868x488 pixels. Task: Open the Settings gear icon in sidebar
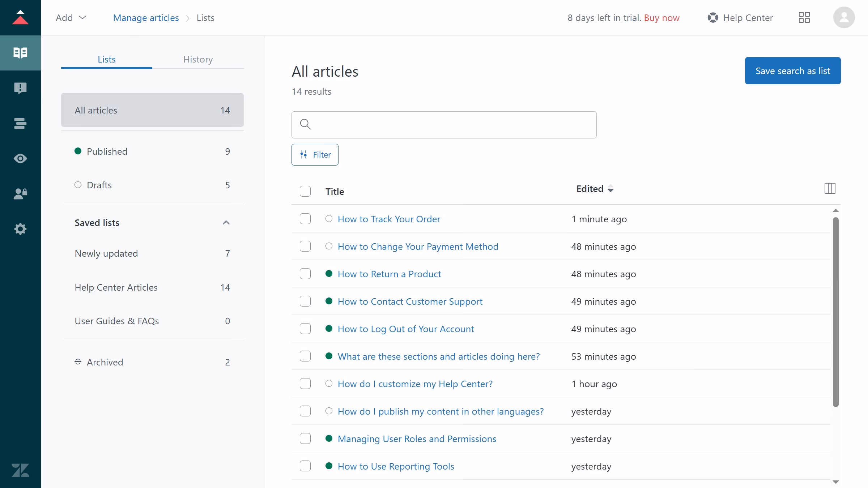coord(20,229)
